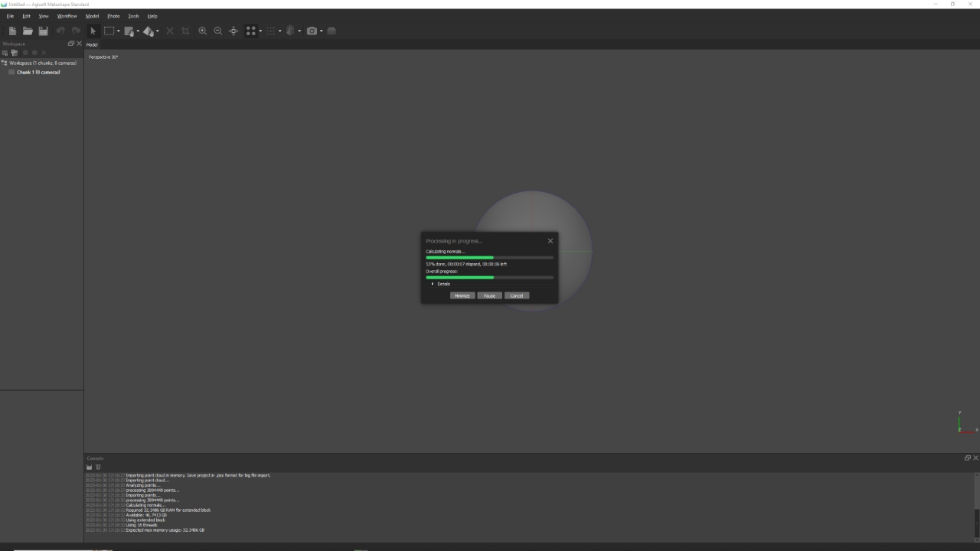The width and height of the screenshot is (980, 551).
Task: Cancel the processing
Action: click(x=517, y=295)
